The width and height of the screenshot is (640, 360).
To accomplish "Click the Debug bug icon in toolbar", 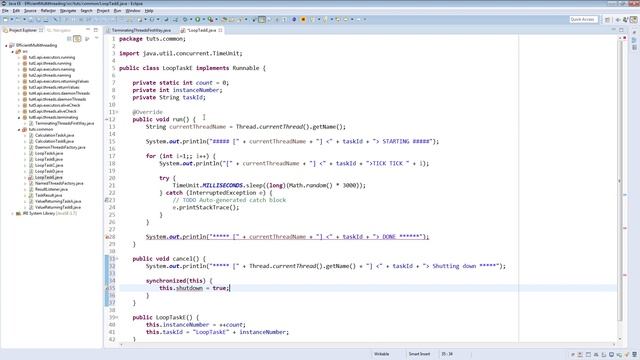I will (185, 19).
